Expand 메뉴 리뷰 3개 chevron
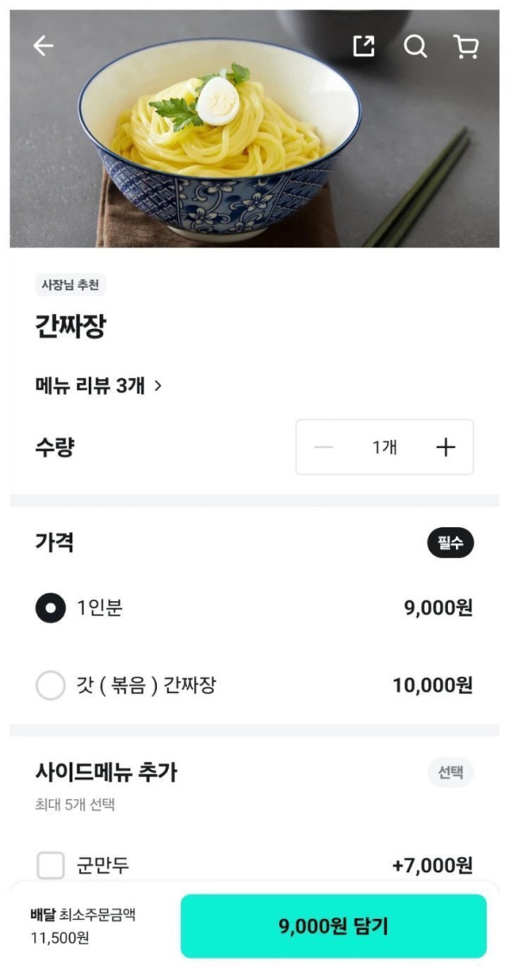This screenshot has height=980, width=517. (x=158, y=387)
